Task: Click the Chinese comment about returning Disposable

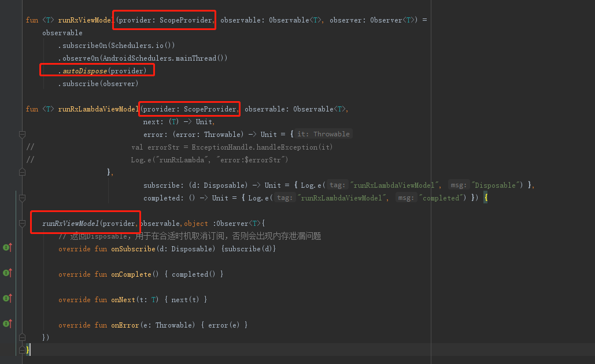Action: [x=190, y=236]
